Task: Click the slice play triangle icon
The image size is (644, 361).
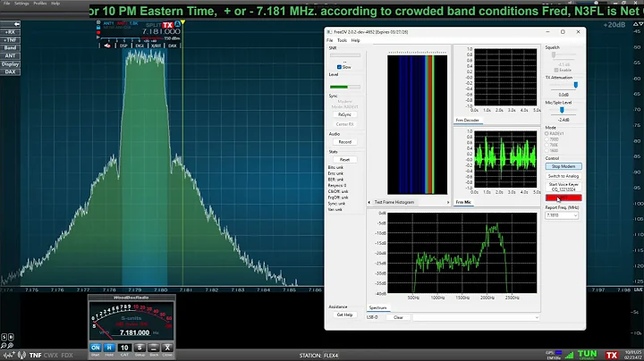Action: [98, 38]
